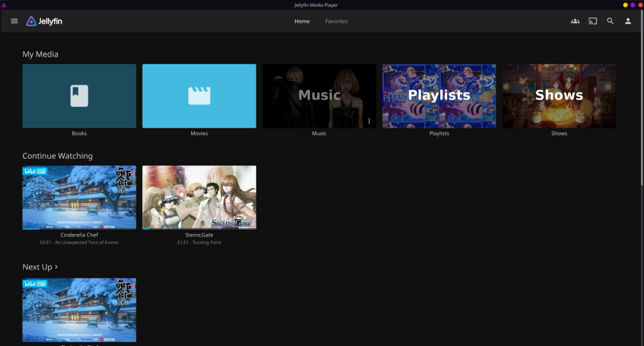
Task: Open the Playlists library tile
Action: [x=439, y=96]
